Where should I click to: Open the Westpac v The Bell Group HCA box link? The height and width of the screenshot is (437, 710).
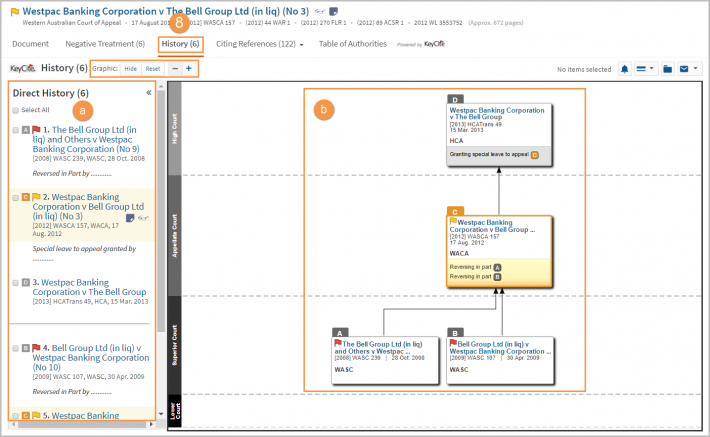pyautogui.click(x=497, y=113)
